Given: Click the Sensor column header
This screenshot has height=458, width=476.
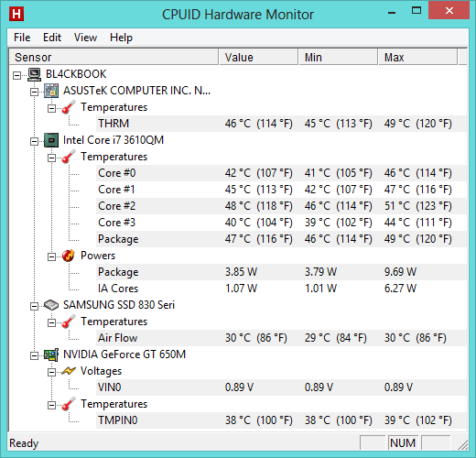Looking at the screenshot, I should [x=114, y=57].
